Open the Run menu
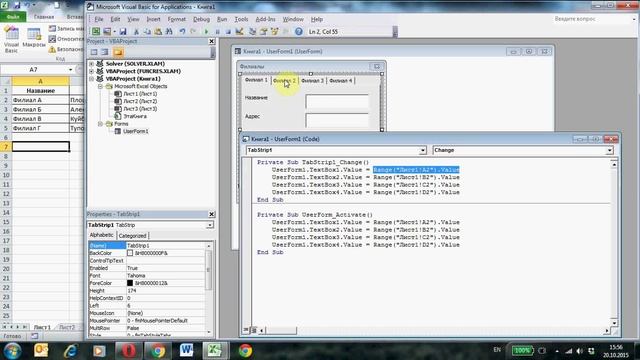 pos(222,19)
